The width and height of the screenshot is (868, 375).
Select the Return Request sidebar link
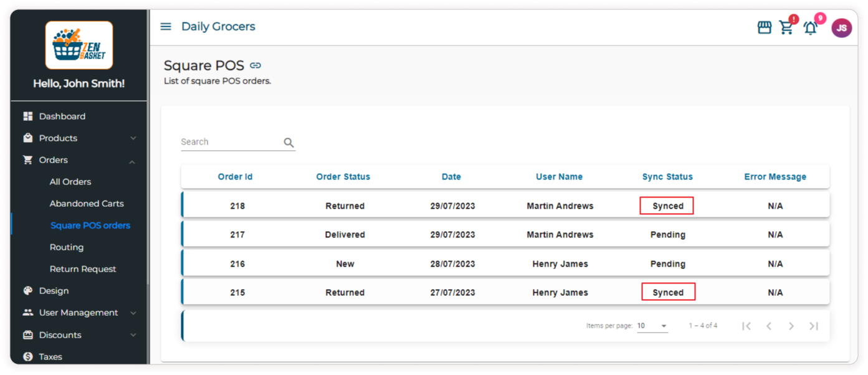pyautogui.click(x=83, y=268)
